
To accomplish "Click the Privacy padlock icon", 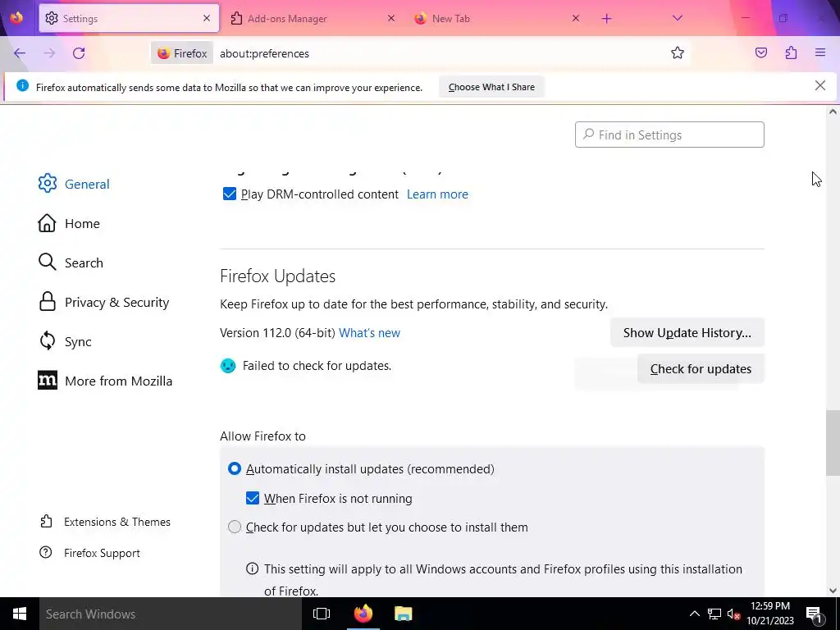I will [x=47, y=302].
